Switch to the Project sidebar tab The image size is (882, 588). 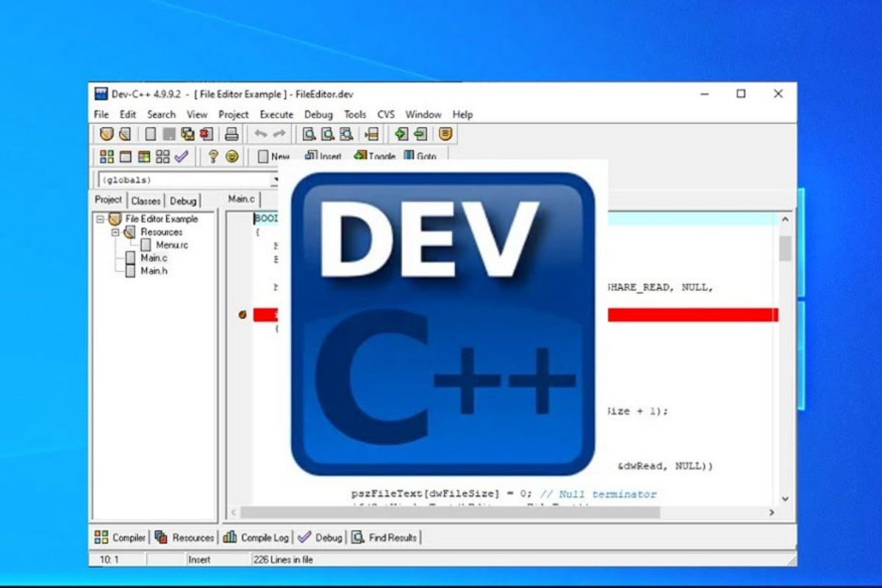pos(109,200)
